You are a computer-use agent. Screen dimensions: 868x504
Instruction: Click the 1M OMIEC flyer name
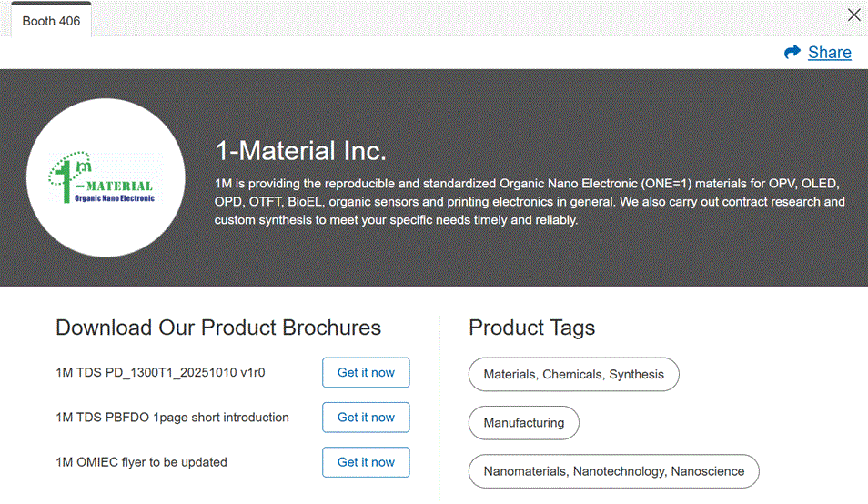click(x=141, y=462)
